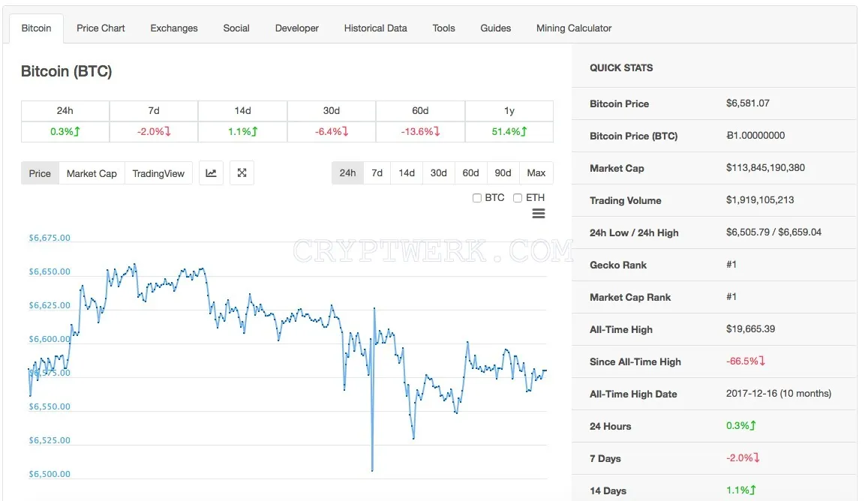This screenshot has width=868, height=501.
Task: Select the 30d chart range button
Action: (x=438, y=173)
